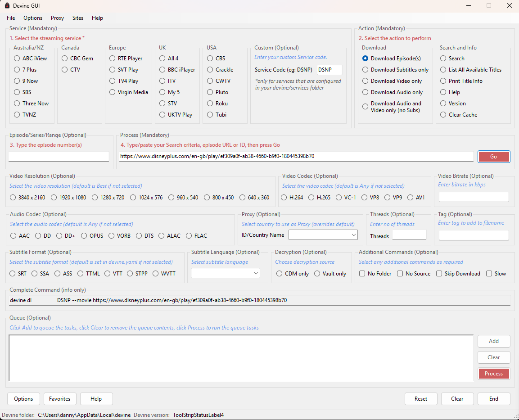Click the red Process button
This screenshot has height=420, width=519.
coord(494,374)
